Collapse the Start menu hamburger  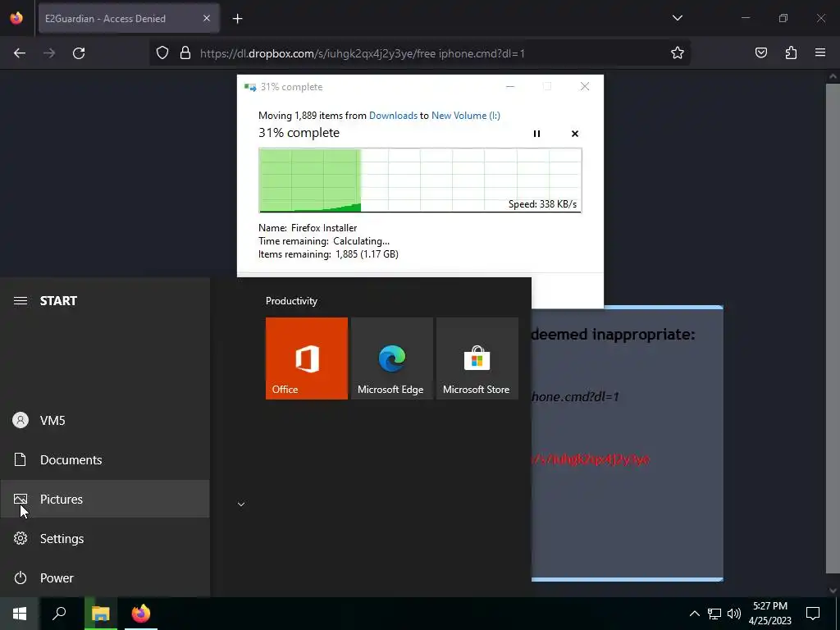coord(21,300)
